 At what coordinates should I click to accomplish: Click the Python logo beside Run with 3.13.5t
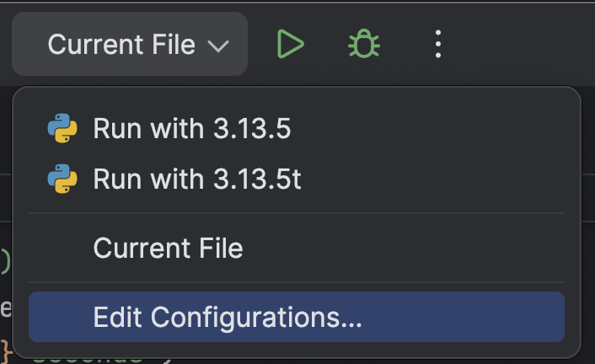click(x=62, y=179)
